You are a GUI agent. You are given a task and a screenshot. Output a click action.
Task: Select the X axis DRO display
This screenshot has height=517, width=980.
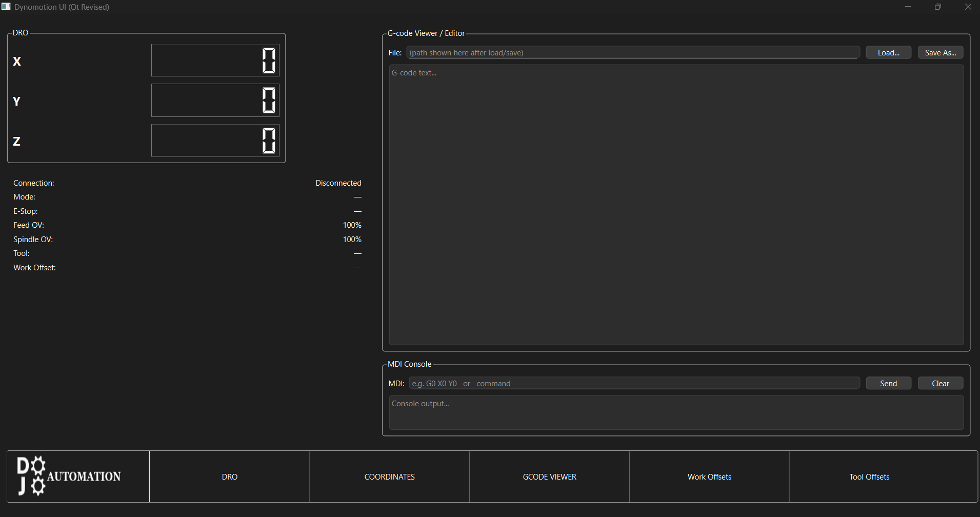click(215, 61)
